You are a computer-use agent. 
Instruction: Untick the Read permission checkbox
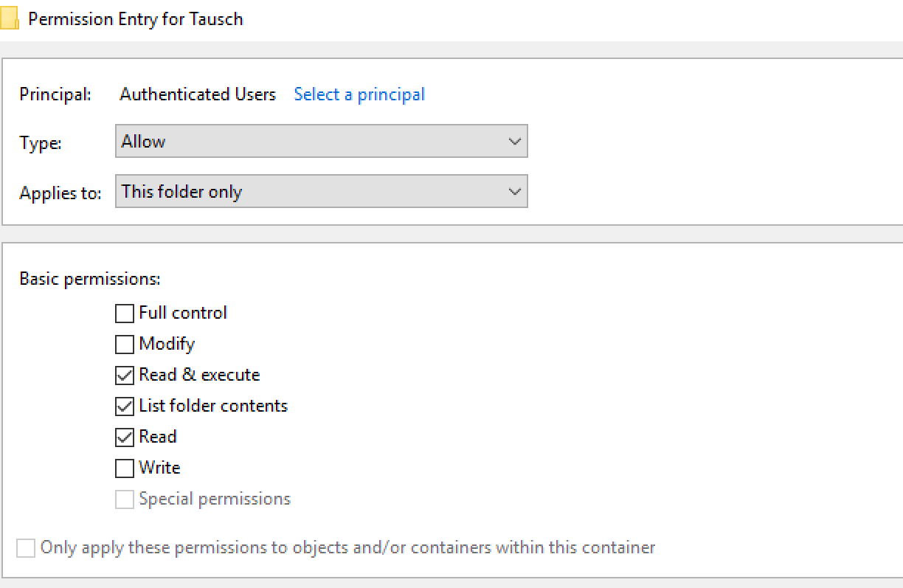[125, 437]
